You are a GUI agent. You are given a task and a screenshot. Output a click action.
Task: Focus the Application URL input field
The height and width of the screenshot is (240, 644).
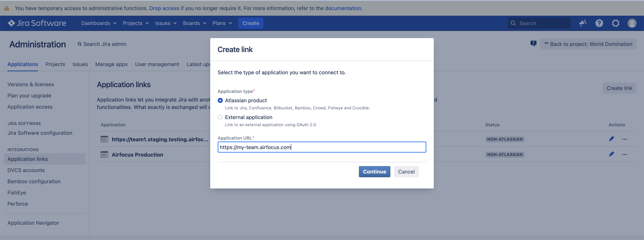tap(322, 147)
